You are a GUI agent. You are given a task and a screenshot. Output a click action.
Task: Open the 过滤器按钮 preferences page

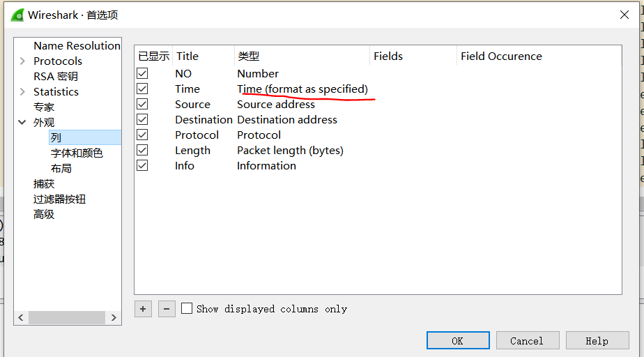[x=59, y=199]
